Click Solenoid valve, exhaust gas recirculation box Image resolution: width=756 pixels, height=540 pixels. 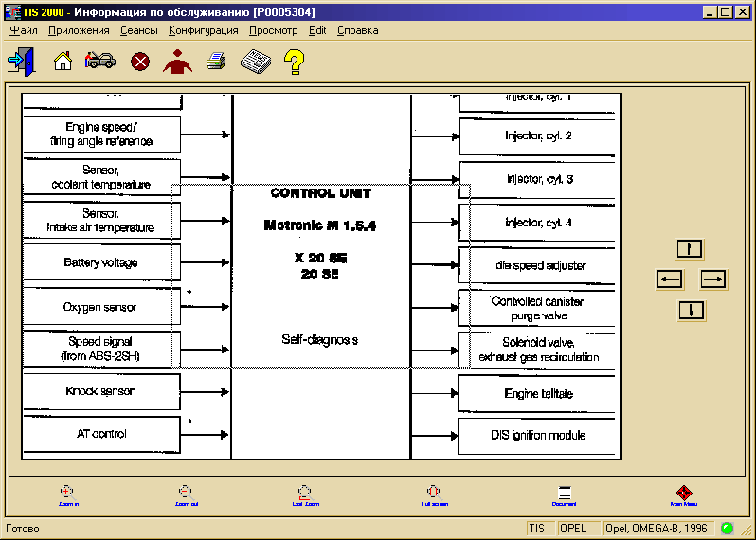tap(536, 351)
